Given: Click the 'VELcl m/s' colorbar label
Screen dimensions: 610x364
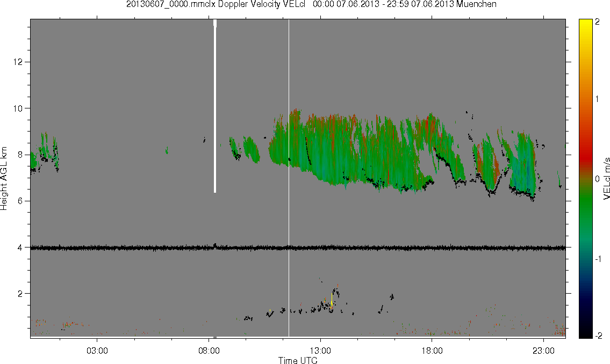Looking at the screenshot, I should 606,179.
